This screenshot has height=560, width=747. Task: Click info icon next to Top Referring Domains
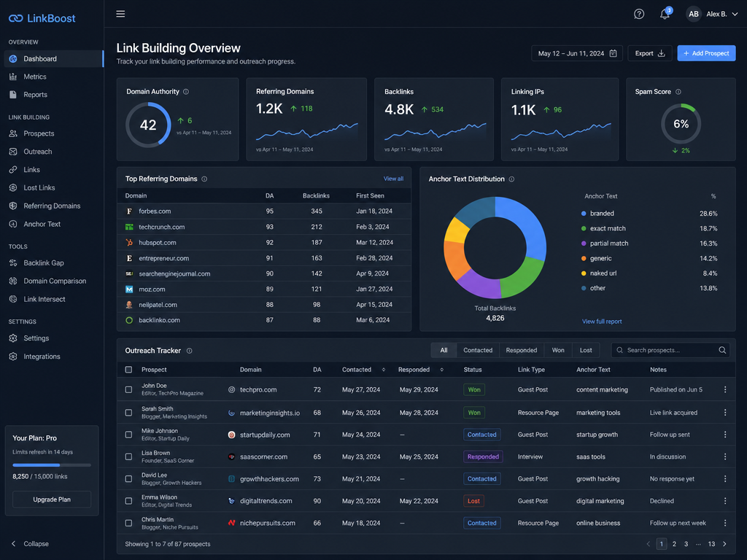204,179
